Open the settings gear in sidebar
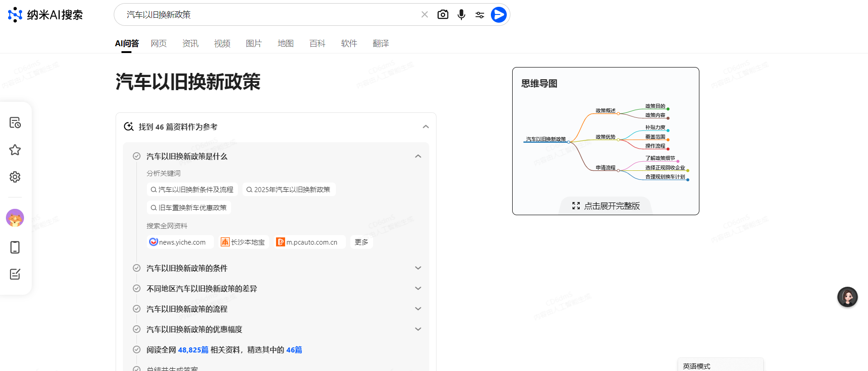Viewport: 868px width, 371px height. point(15,177)
